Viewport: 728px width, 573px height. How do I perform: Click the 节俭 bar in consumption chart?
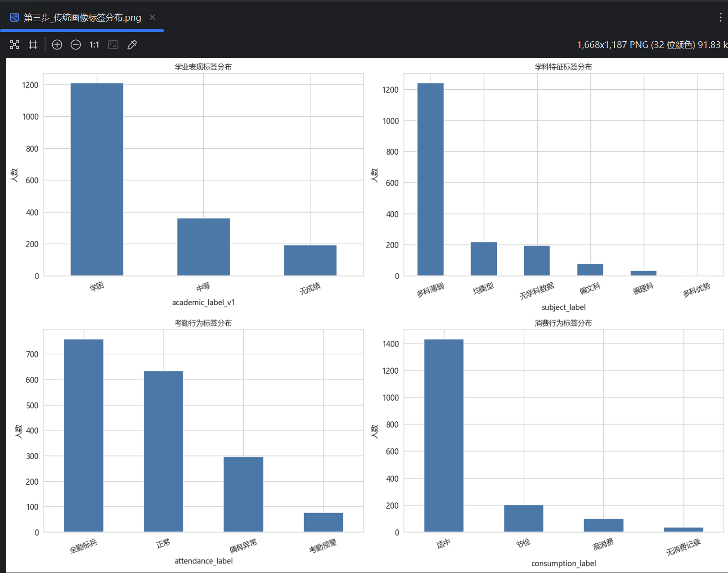(x=524, y=518)
